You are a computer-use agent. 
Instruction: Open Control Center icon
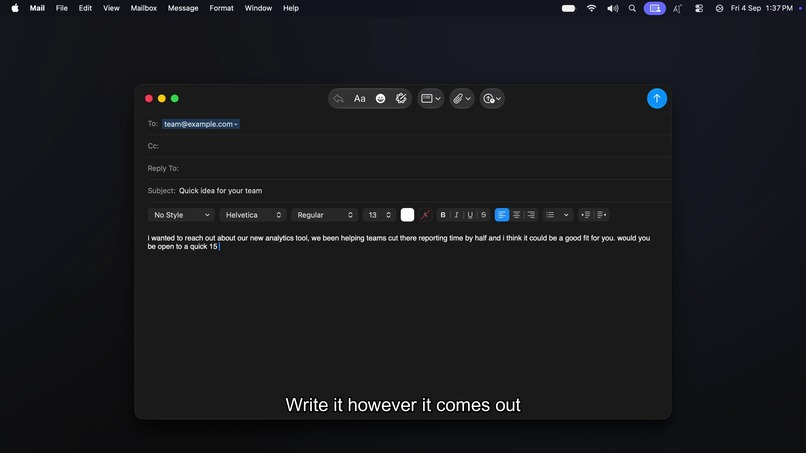(x=699, y=8)
